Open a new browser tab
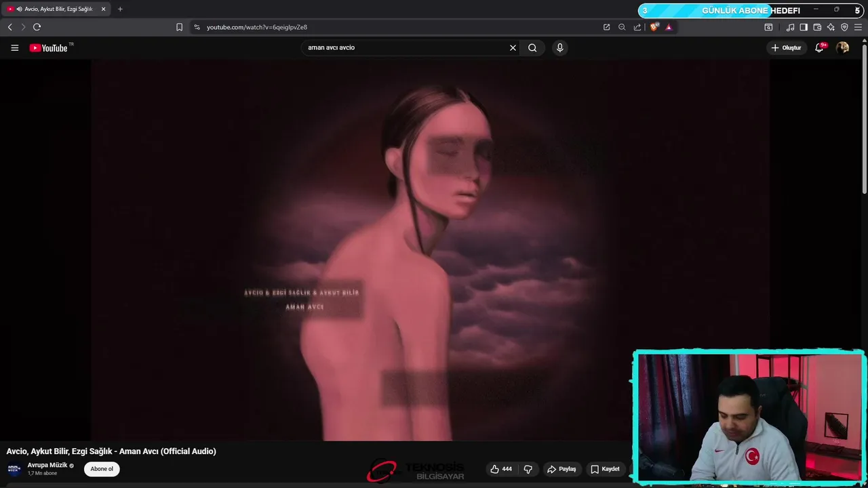 click(120, 9)
